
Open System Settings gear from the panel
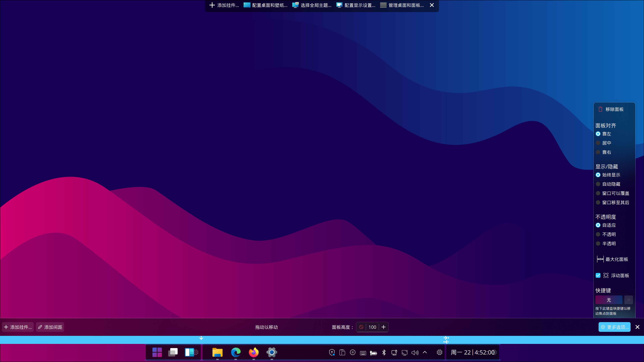[x=272, y=352]
